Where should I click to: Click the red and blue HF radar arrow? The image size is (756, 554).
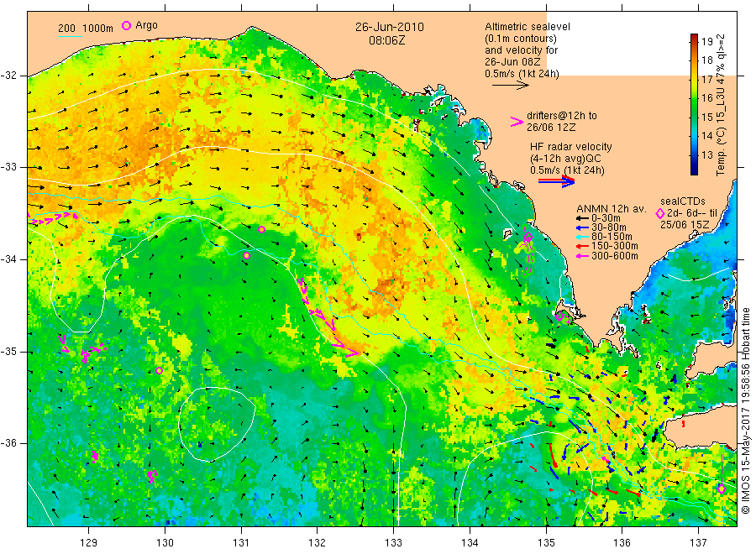tap(556, 181)
